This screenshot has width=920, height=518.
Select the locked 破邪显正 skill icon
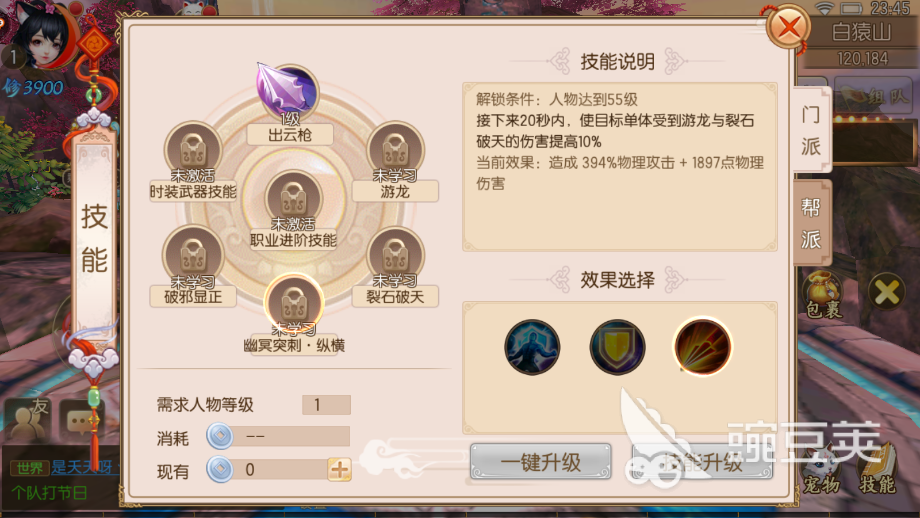193,256
